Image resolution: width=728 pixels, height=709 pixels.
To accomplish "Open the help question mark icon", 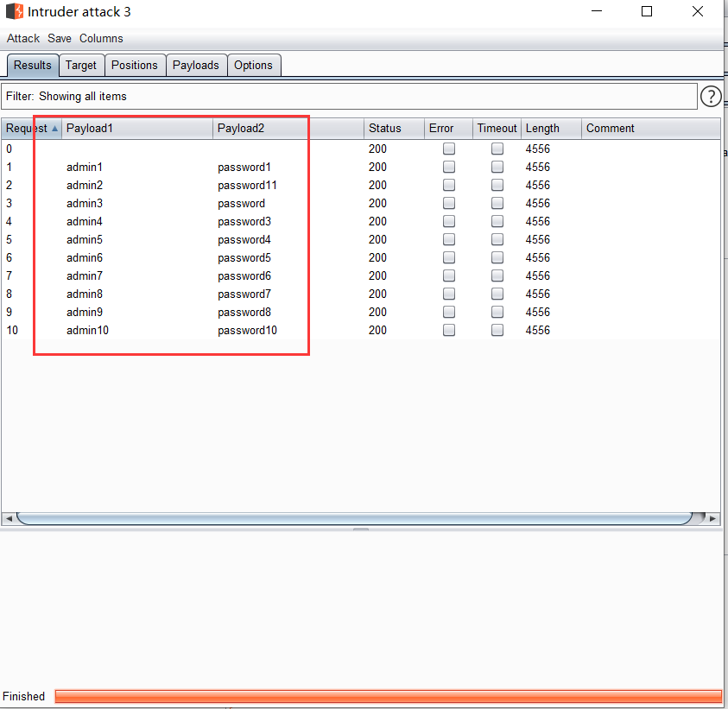I will pyautogui.click(x=711, y=97).
